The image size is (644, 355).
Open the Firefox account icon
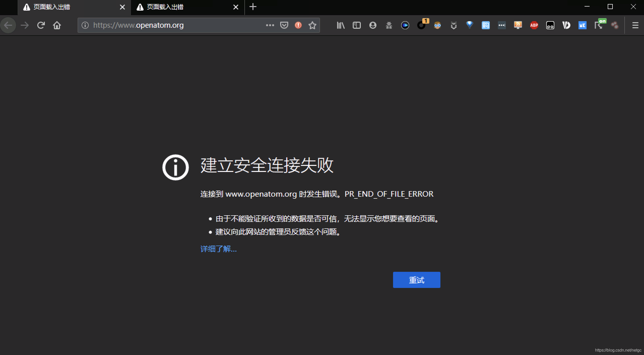click(373, 25)
